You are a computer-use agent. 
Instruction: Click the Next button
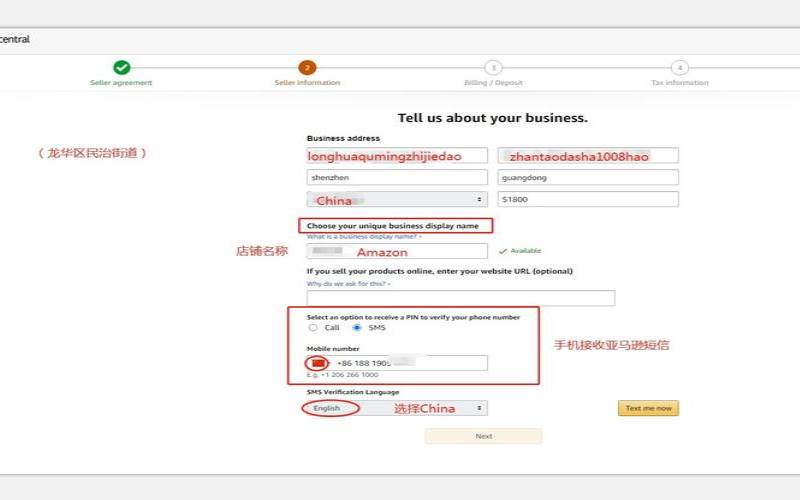[484, 436]
